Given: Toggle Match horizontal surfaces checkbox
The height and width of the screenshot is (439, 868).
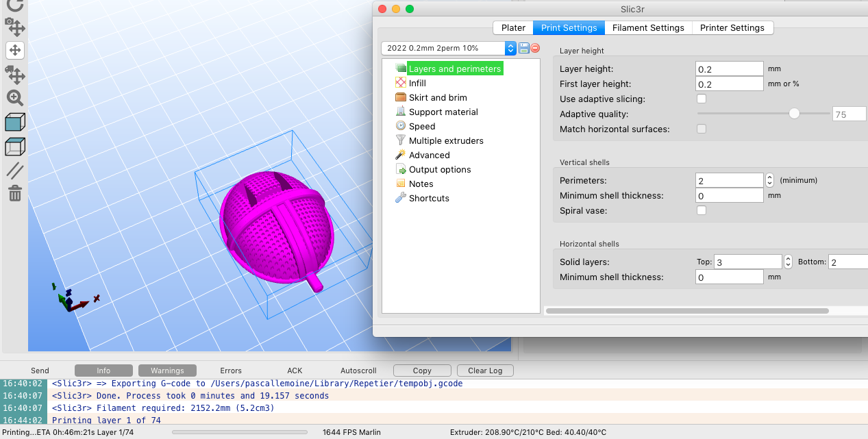Looking at the screenshot, I should (702, 129).
